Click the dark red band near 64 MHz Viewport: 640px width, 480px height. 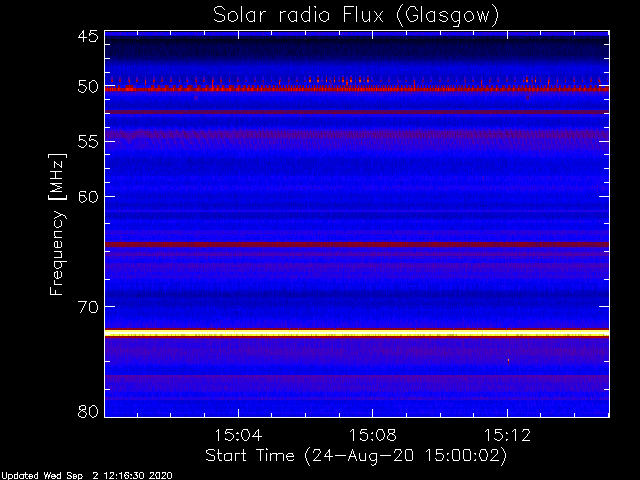(357, 244)
